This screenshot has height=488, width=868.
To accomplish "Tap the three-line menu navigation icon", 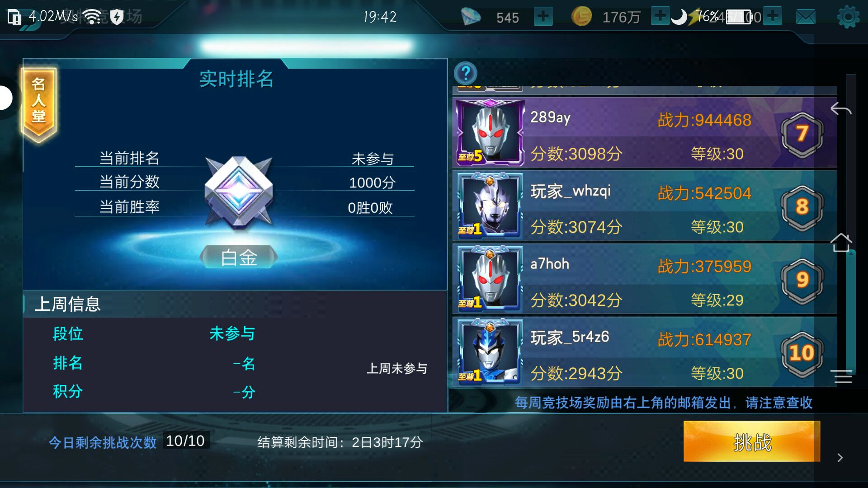I will point(841,376).
